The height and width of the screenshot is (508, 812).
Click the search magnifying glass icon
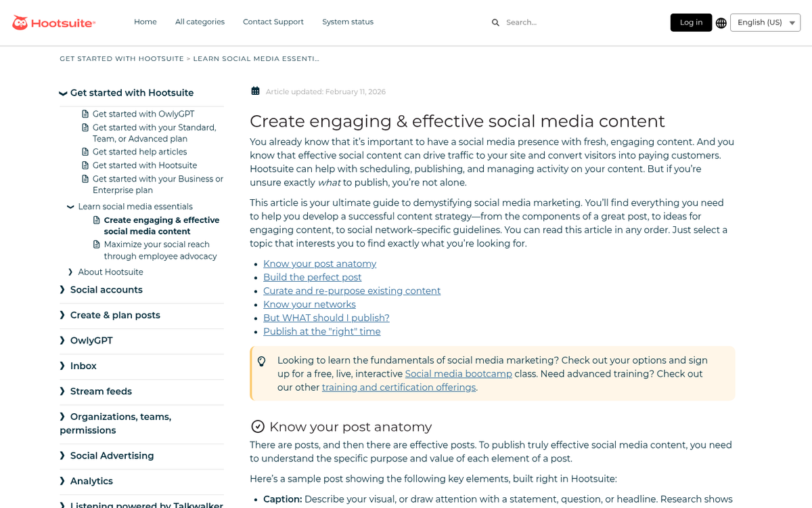[495, 22]
